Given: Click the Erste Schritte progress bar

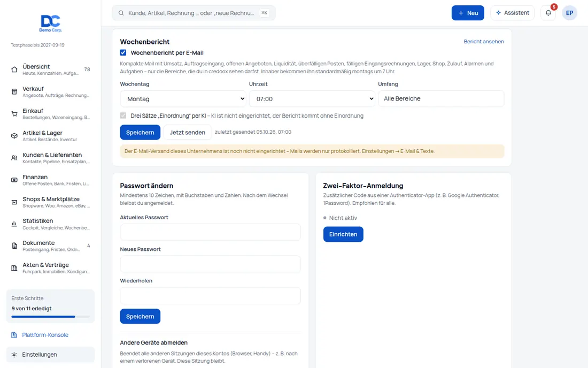Looking at the screenshot, I should pyautogui.click(x=50, y=317).
